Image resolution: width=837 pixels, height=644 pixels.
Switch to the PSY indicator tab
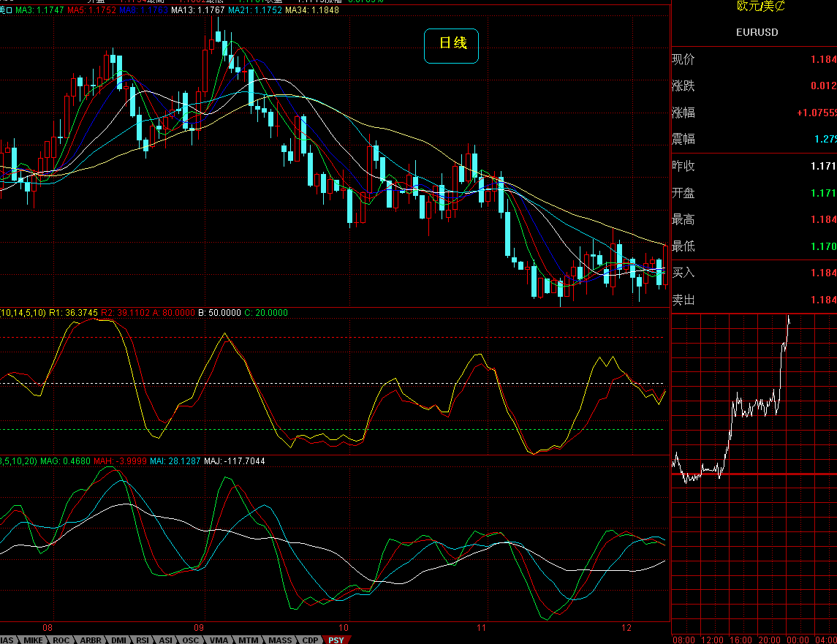pyautogui.click(x=335, y=640)
